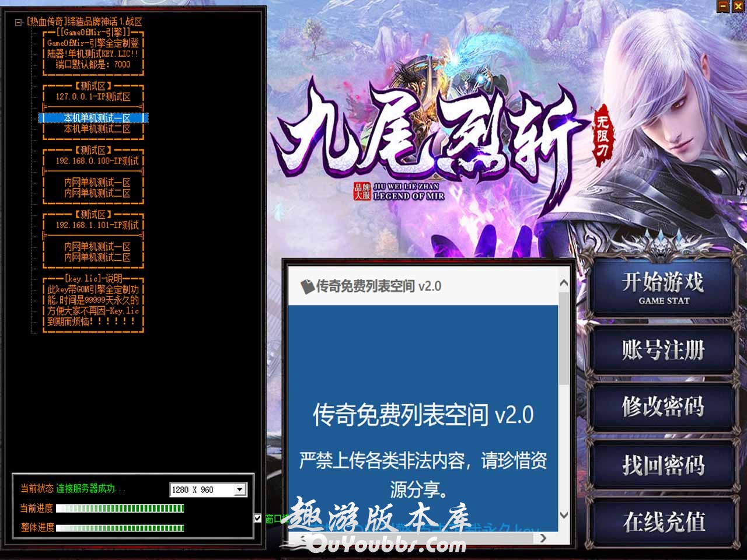The height and width of the screenshot is (560, 747).
Task: Select 内网单机测试一区 under 192.168.0.100
Action: pyautogui.click(x=93, y=182)
